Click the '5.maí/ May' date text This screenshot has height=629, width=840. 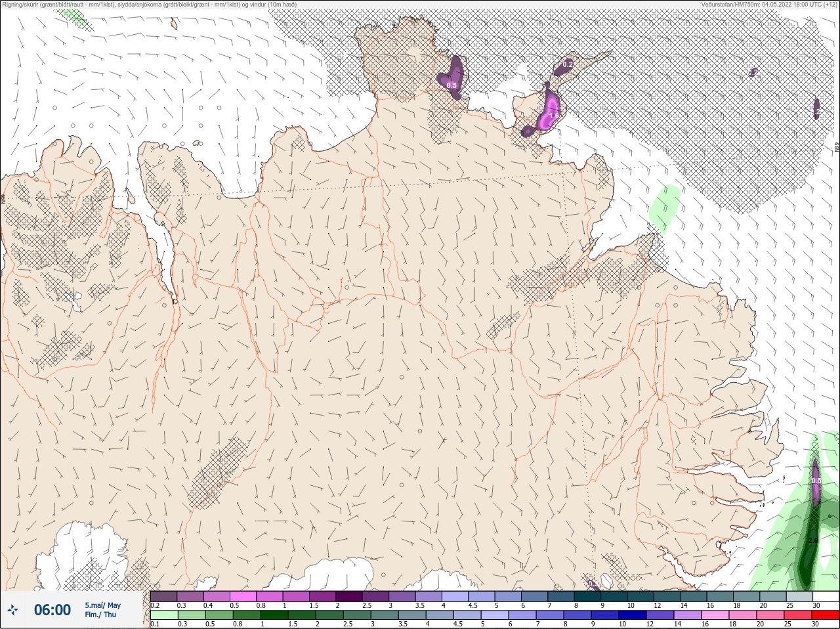point(102,605)
